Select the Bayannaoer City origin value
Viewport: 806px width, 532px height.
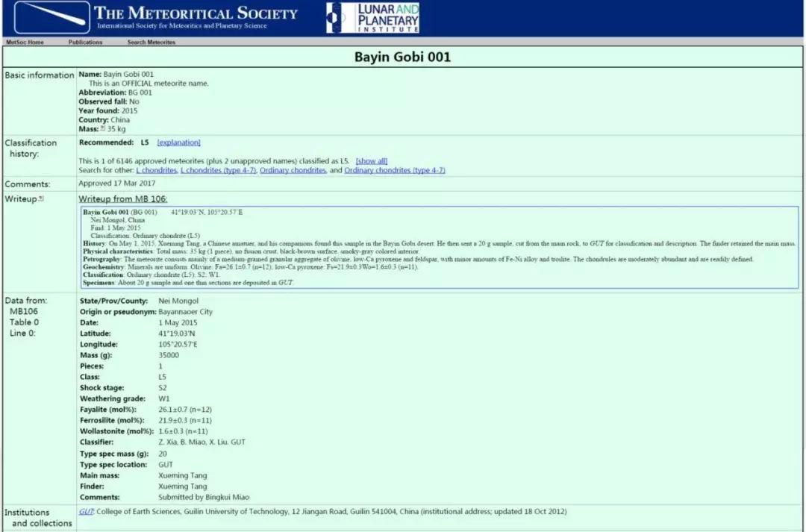[x=186, y=311]
